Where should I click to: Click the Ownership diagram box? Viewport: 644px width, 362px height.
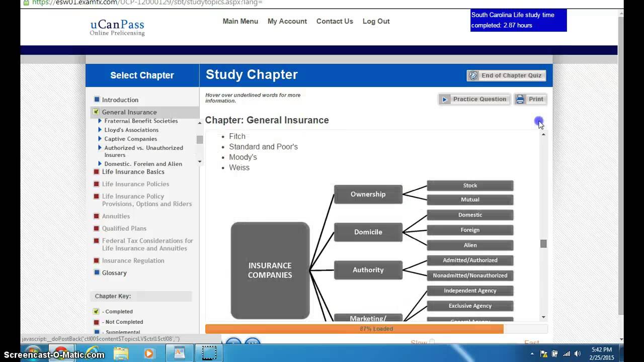(368, 195)
